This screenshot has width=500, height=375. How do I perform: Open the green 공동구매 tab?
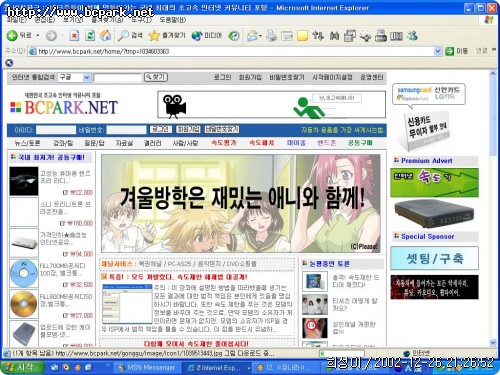[x=360, y=143]
